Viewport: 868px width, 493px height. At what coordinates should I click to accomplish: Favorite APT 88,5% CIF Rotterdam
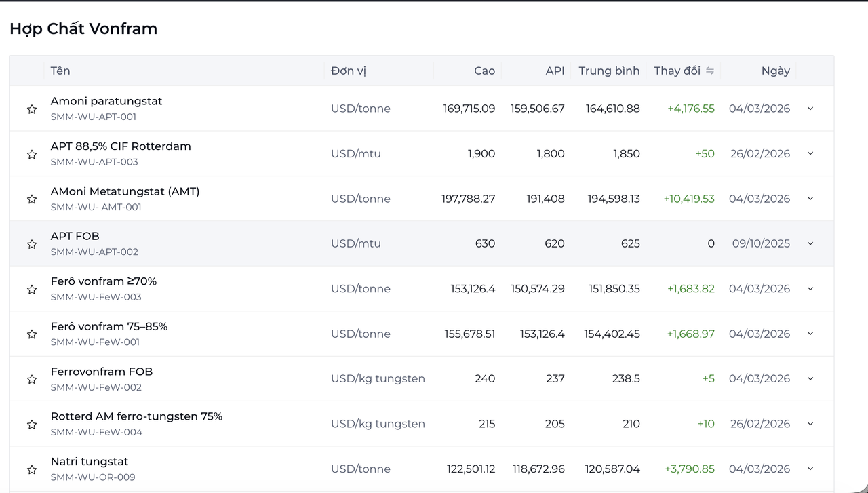pyautogui.click(x=32, y=154)
